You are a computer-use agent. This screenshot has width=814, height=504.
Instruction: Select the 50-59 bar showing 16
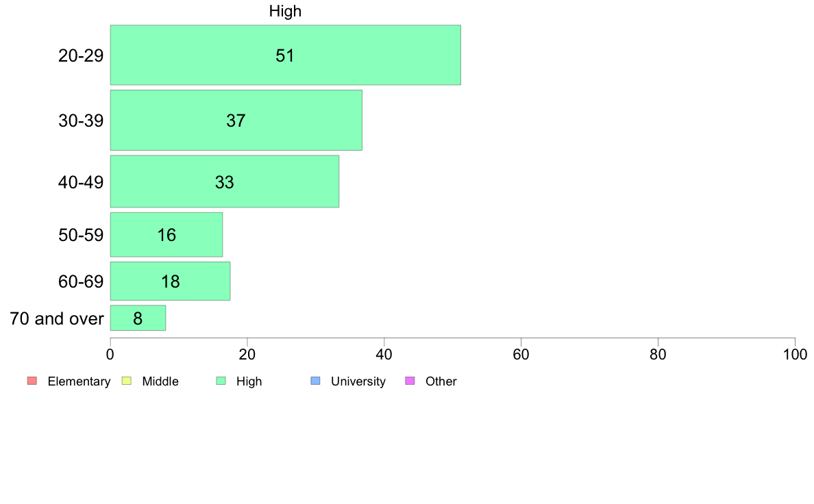(166, 235)
